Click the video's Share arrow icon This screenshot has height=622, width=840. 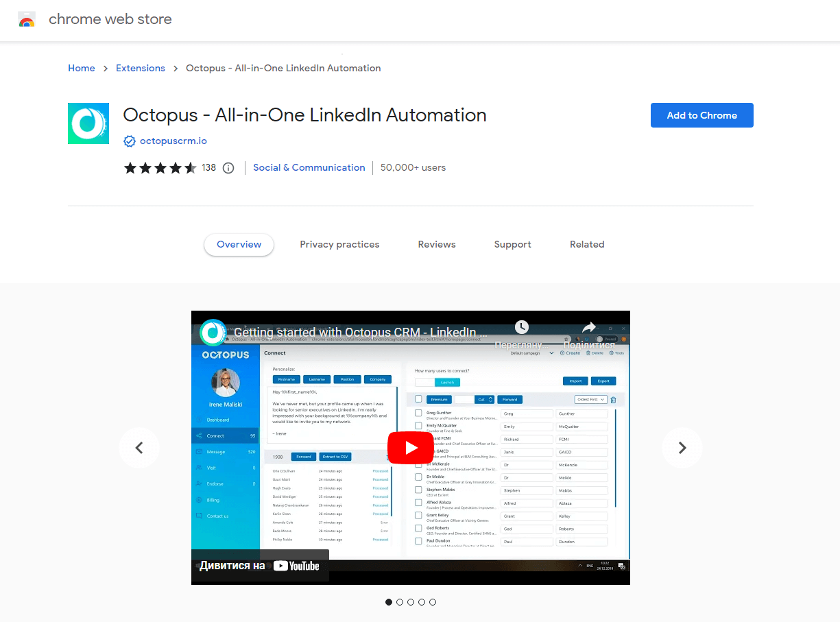click(588, 327)
